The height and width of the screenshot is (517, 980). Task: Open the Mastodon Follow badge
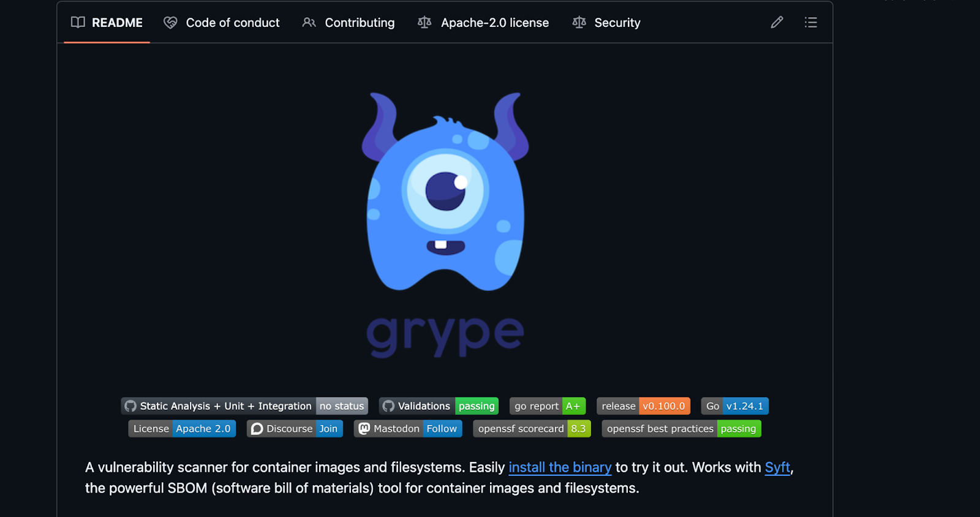coord(408,429)
